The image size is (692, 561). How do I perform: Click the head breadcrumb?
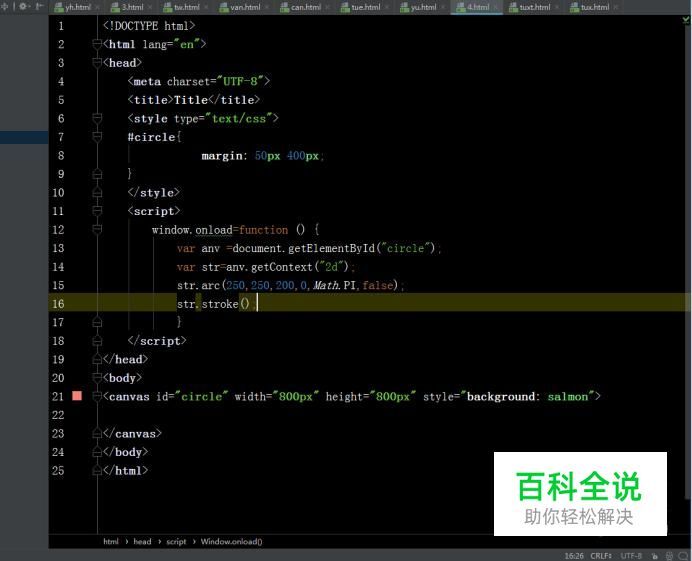pos(142,542)
